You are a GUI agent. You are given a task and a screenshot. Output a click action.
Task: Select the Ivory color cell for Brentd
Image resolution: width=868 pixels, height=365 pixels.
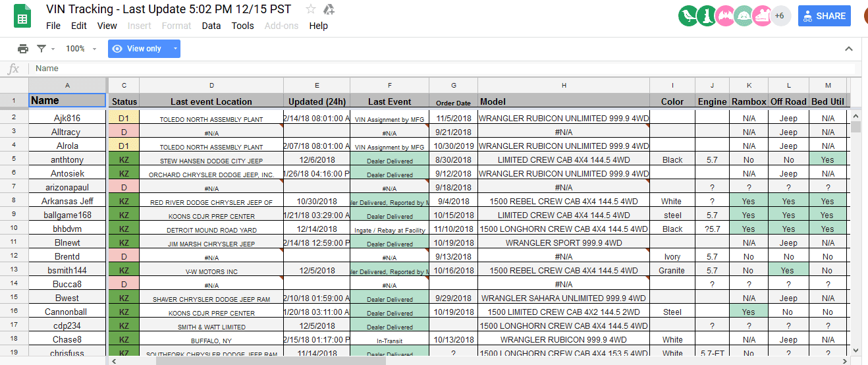[672, 256]
